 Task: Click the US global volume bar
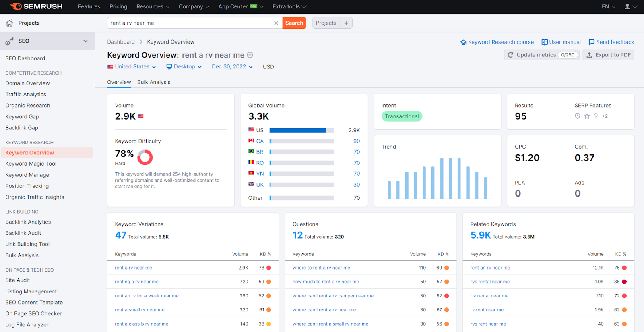click(302, 130)
